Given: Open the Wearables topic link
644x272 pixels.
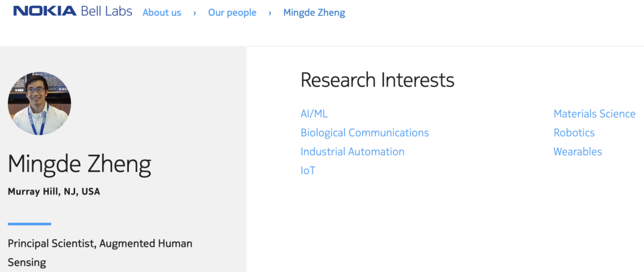Looking at the screenshot, I should point(577,152).
